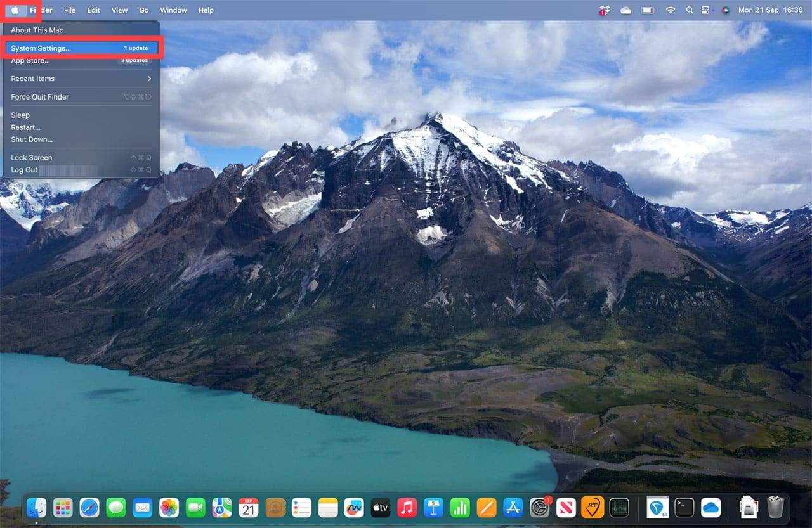Viewport: 812px width, 528px height.
Task: Choose Lock Screen
Action: (81, 157)
